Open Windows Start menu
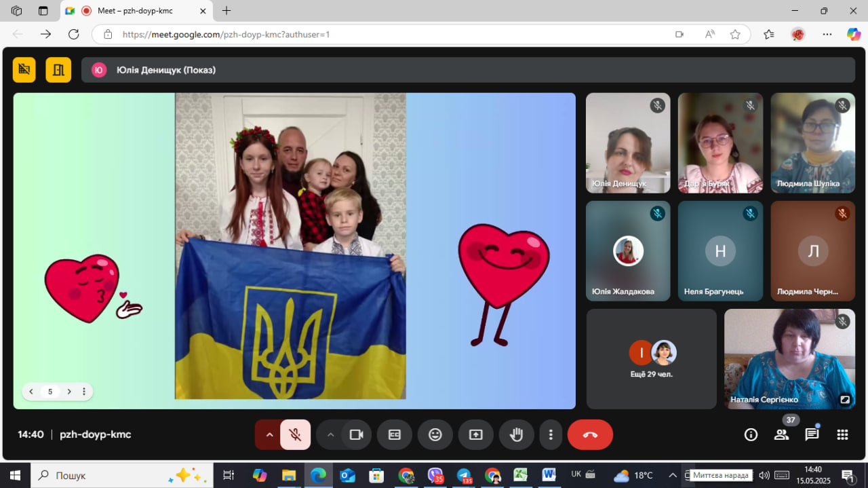This screenshot has width=868, height=488. [x=15, y=475]
